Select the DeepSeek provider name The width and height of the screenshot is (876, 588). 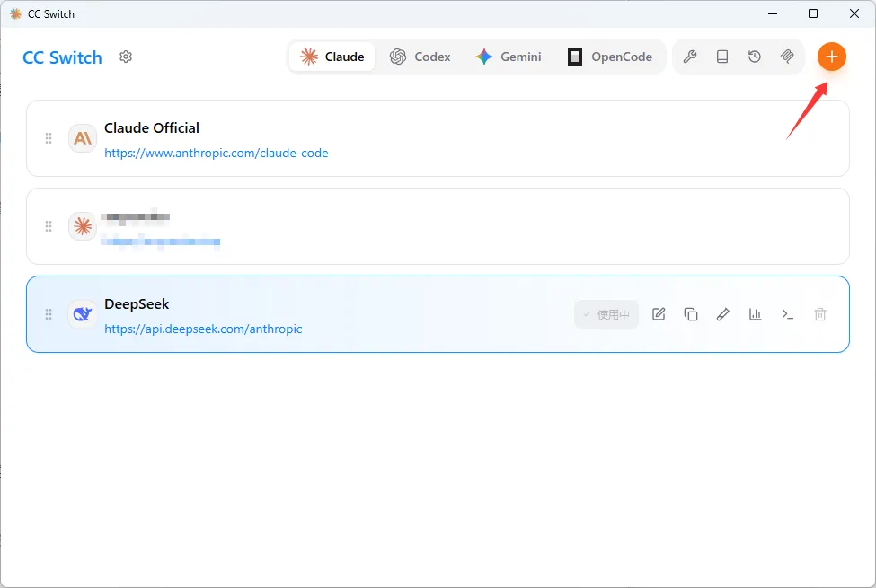(137, 304)
